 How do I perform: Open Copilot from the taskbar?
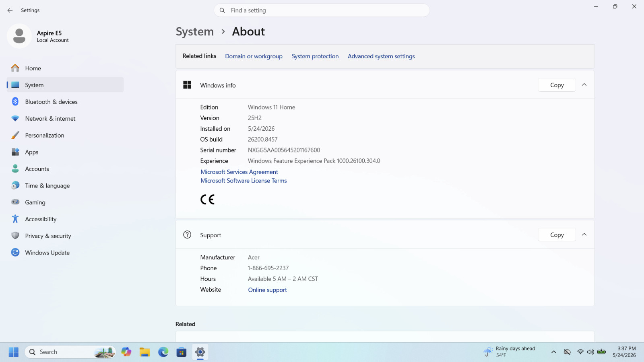(126, 352)
